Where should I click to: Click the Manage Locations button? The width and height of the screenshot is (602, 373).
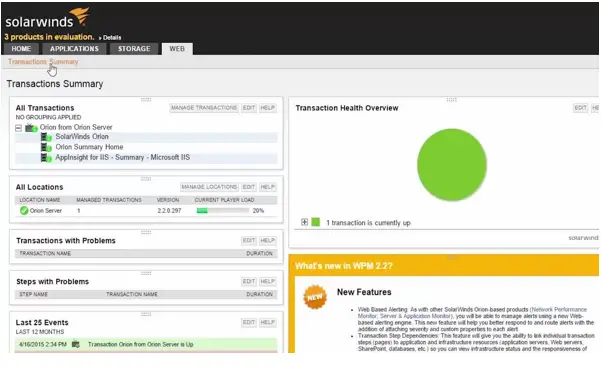click(x=209, y=187)
